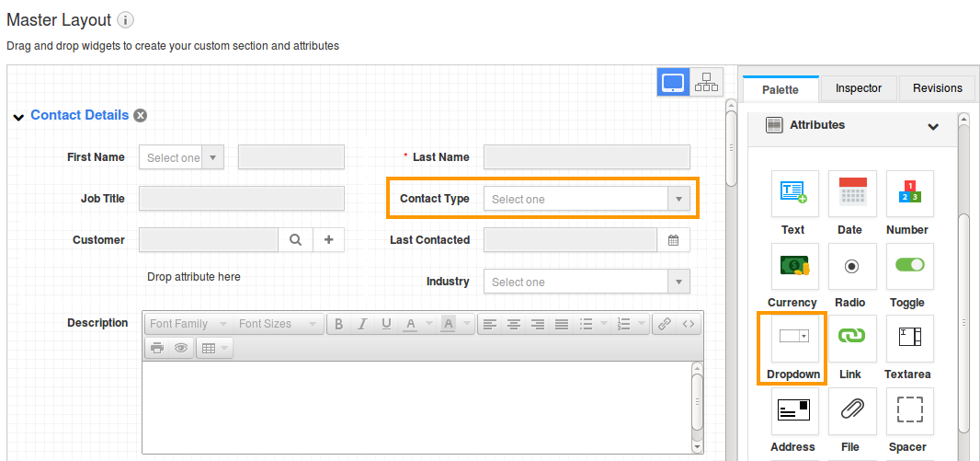
Task: Click the add Customer plus button
Action: (x=328, y=240)
